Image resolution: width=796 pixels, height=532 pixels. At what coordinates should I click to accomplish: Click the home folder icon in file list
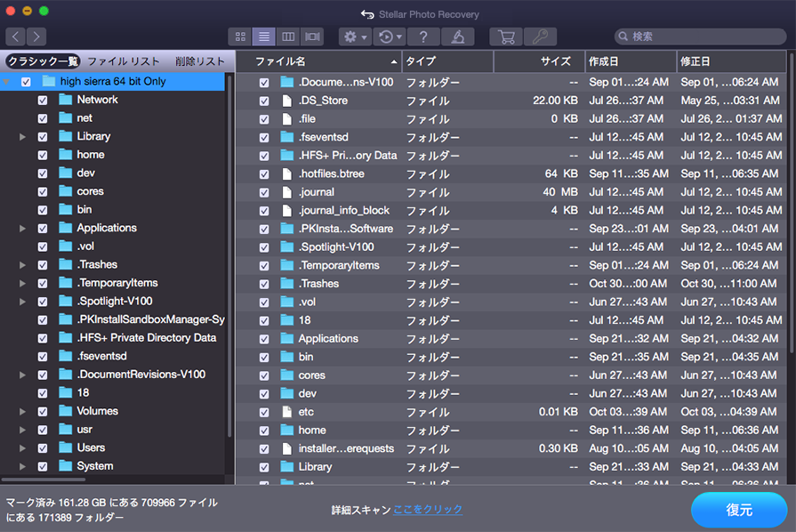(287, 431)
